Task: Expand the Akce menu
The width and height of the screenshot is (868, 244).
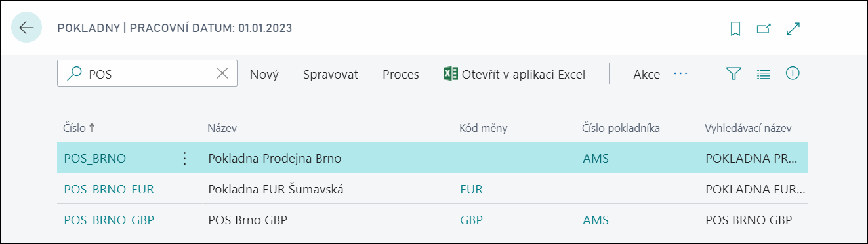Action: pos(646,75)
